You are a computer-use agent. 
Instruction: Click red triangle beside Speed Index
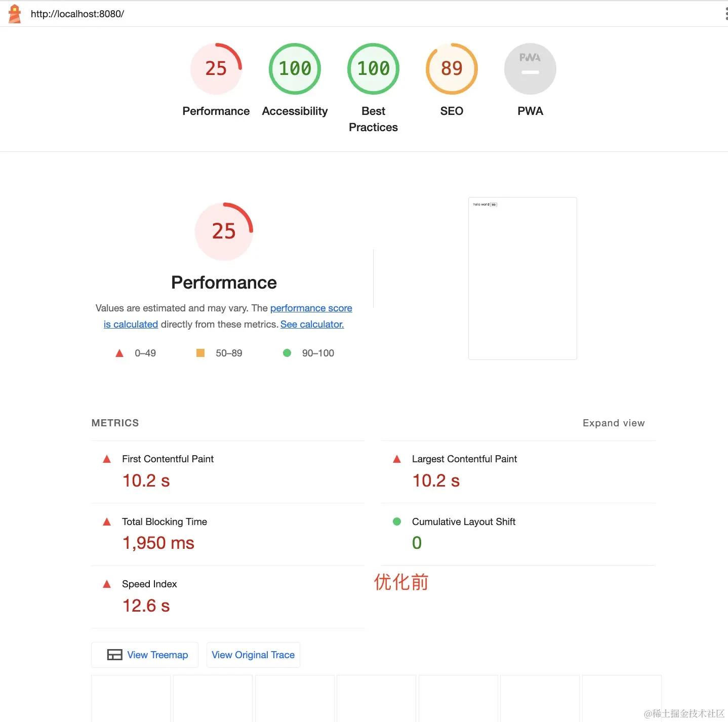coord(107,584)
